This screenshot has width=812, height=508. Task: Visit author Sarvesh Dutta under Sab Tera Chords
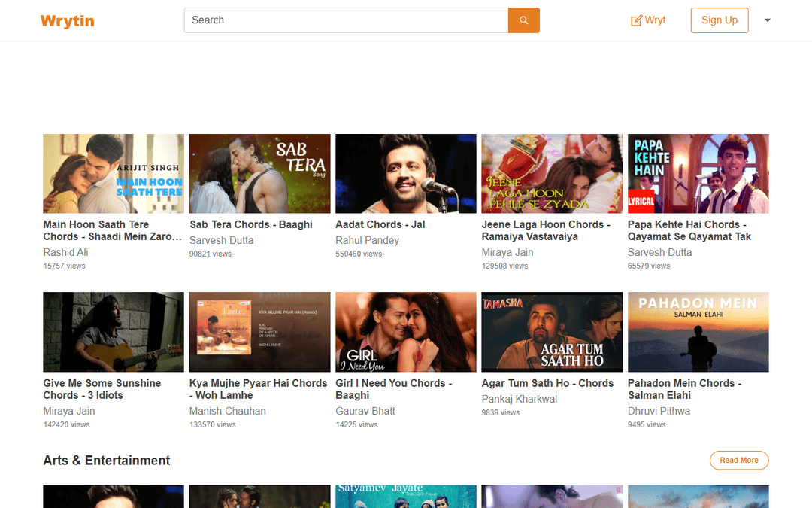click(x=222, y=241)
